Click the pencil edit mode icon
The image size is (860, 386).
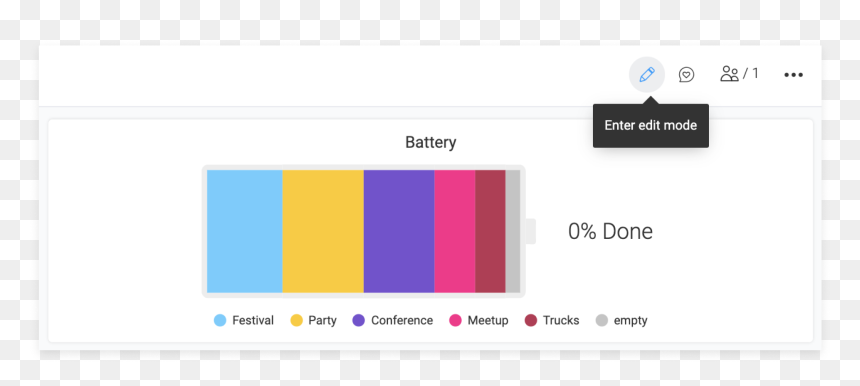point(647,75)
